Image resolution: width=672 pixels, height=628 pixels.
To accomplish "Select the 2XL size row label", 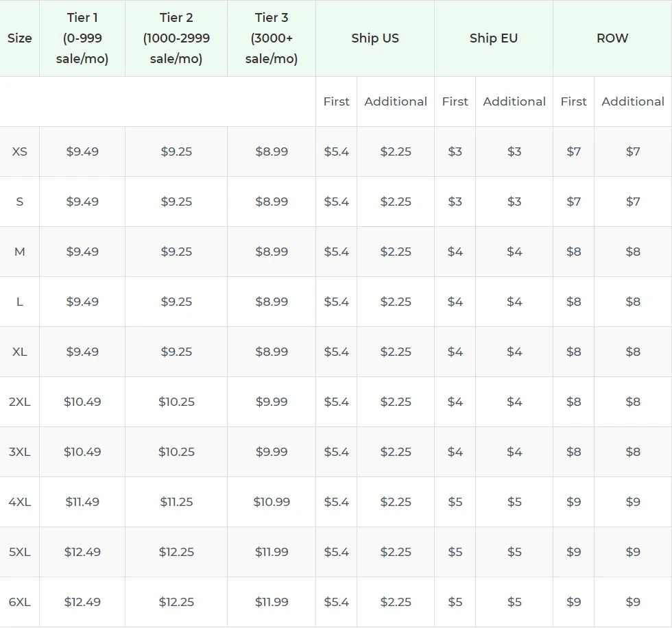I will 20,402.
